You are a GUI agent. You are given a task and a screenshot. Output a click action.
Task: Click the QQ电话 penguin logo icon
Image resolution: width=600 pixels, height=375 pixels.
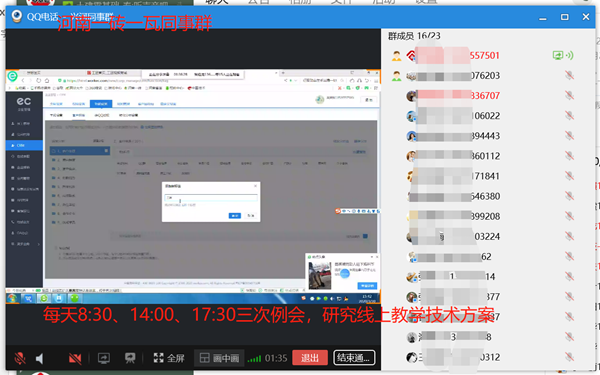tap(16, 16)
